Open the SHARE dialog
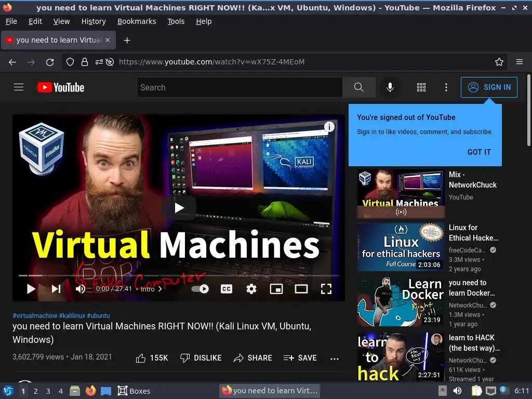The height and width of the screenshot is (399, 532). coord(253,358)
